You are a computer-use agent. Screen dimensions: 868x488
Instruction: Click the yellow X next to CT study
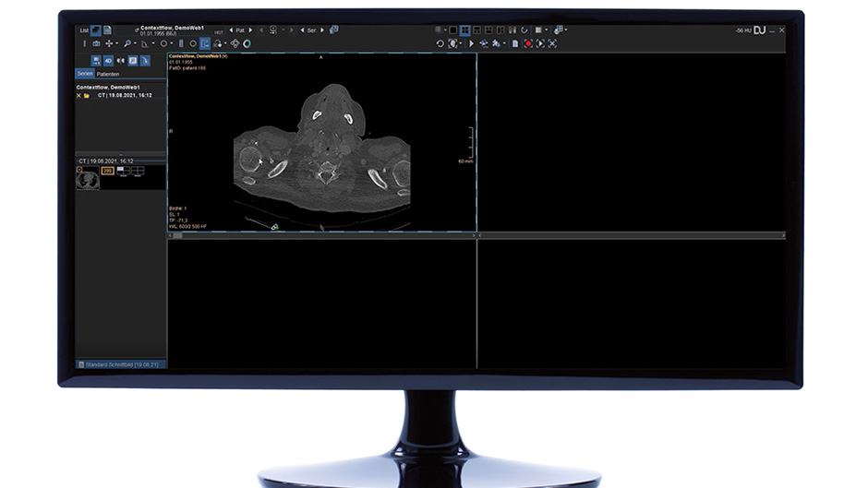pos(78,96)
